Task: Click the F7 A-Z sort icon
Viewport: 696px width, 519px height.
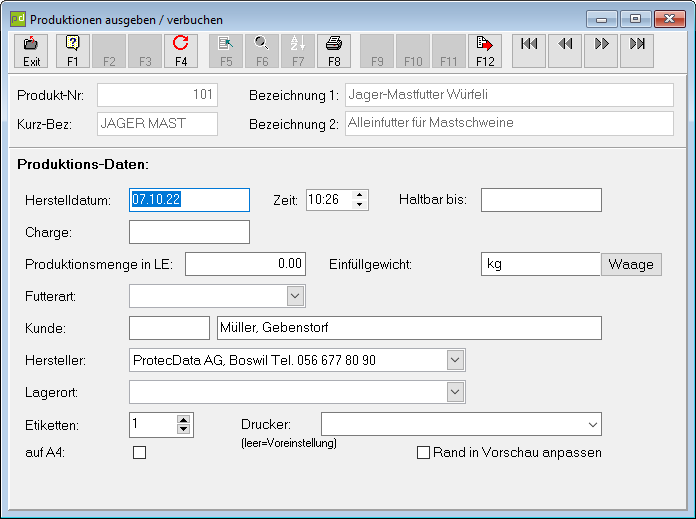Action: [x=298, y=51]
